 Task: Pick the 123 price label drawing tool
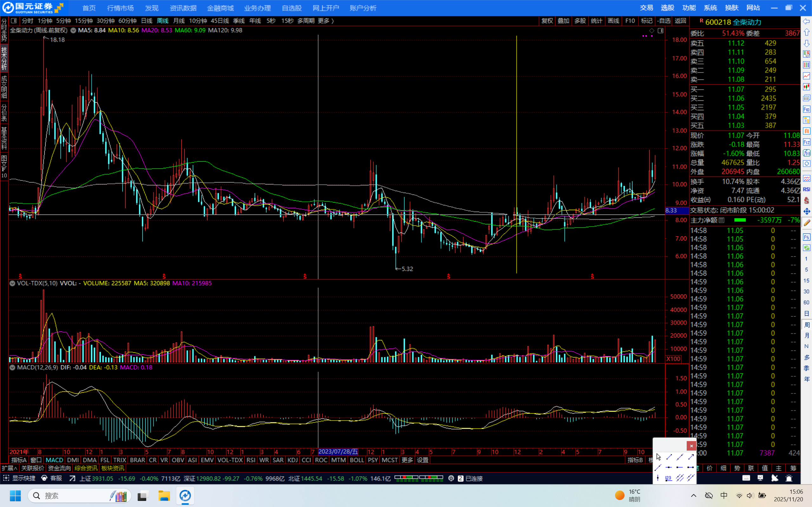click(x=668, y=478)
